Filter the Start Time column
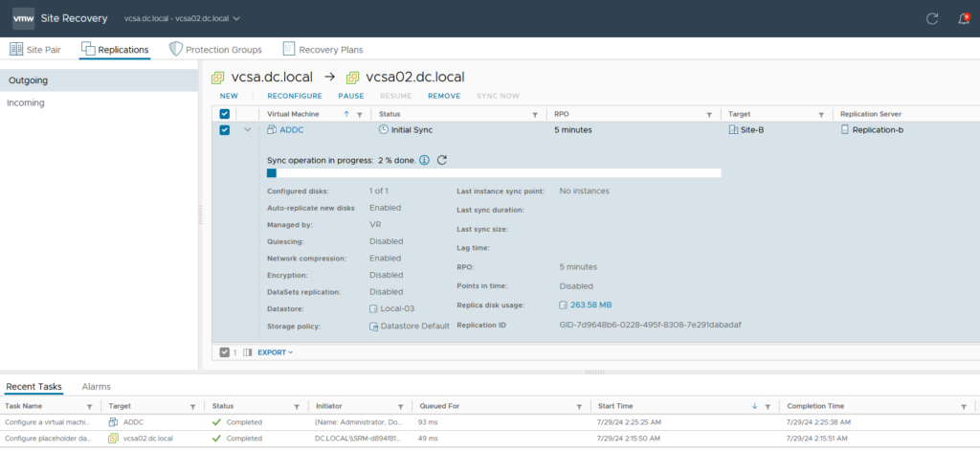The height and width of the screenshot is (452, 980). pos(768,406)
